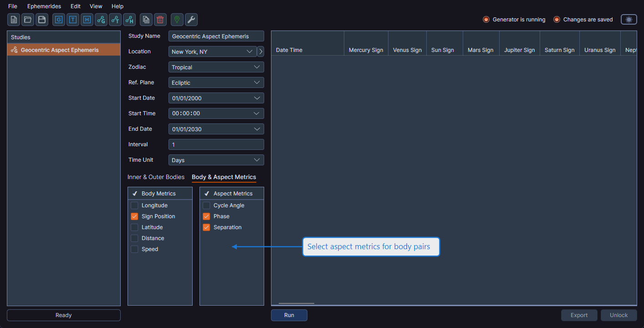This screenshot has width=644, height=328.
Task: Open the Zodiac dropdown
Action: pyautogui.click(x=216, y=67)
